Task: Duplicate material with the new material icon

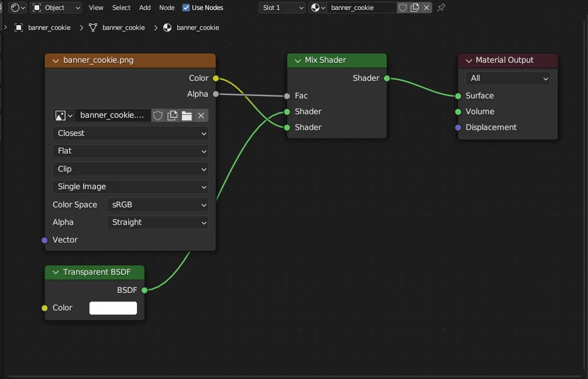Action: click(415, 8)
